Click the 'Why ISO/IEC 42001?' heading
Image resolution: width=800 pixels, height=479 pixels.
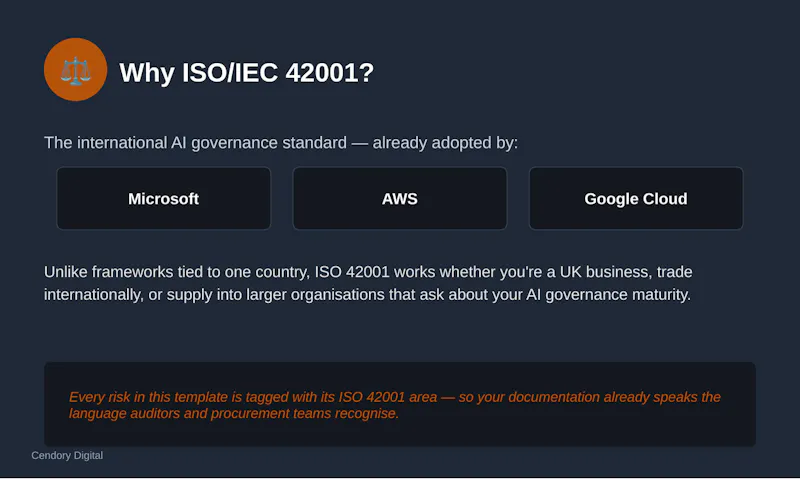[x=246, y=72]
